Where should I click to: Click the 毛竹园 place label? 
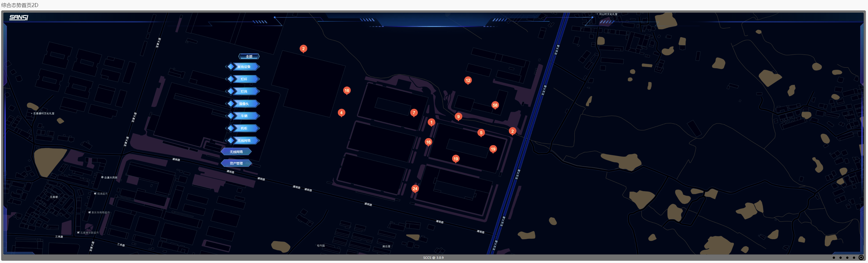click(x=321, y=246)
